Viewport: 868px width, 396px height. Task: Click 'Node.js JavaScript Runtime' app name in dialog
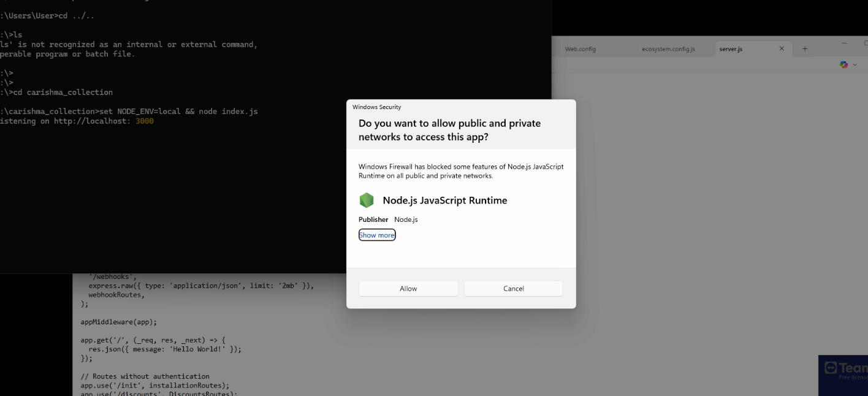pyautogui.click(x=445, y=200)
